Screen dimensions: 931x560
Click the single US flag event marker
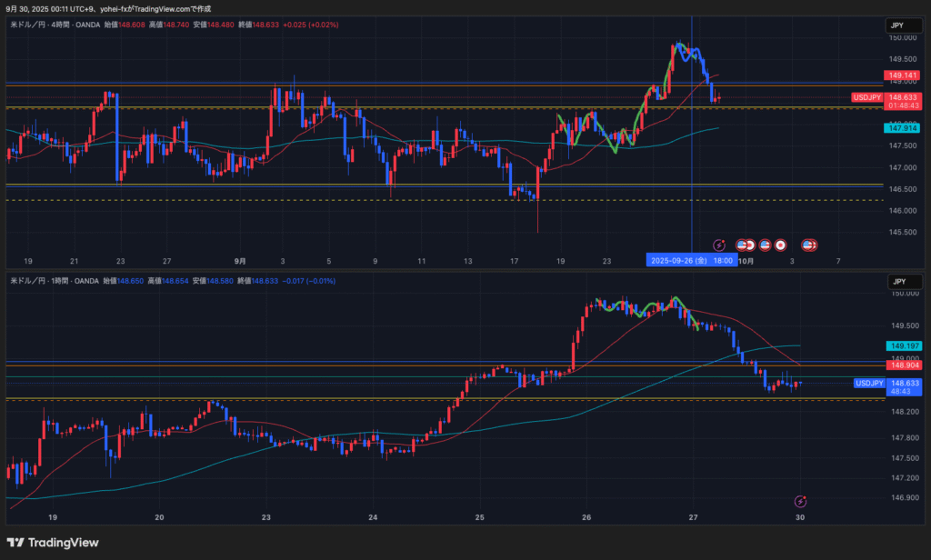click(x=765, y=245)
